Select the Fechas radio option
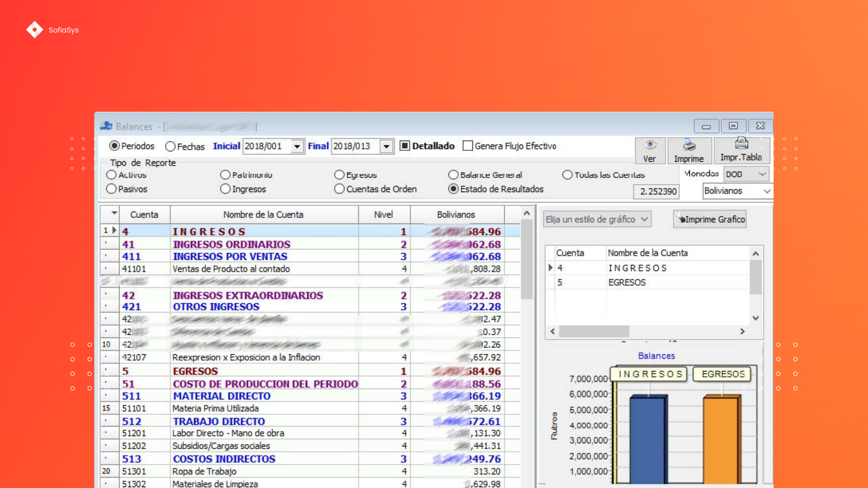The height and width of the screenshot is (488, 868). (170, 146)
